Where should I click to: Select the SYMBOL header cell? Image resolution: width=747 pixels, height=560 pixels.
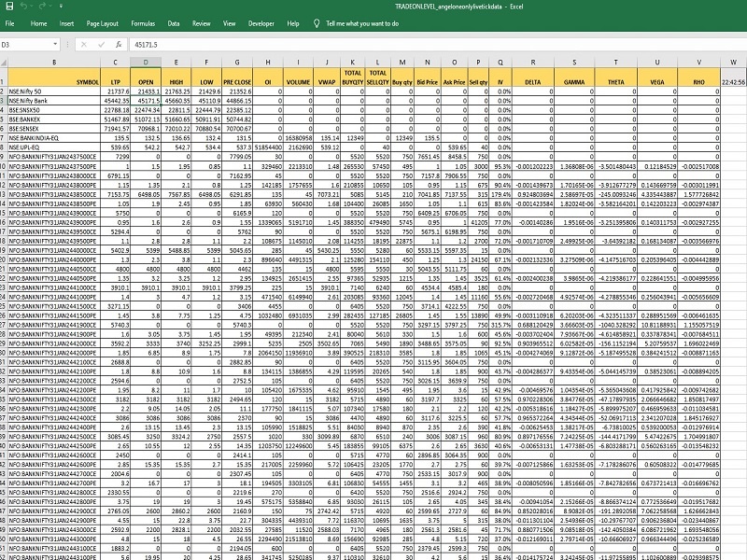(x=54, y=77)
